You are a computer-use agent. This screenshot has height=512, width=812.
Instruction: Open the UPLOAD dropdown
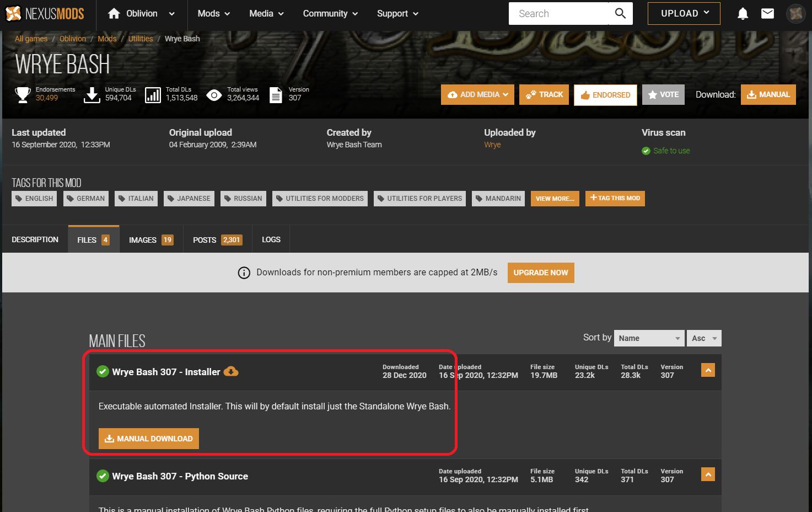click(684, 13)
